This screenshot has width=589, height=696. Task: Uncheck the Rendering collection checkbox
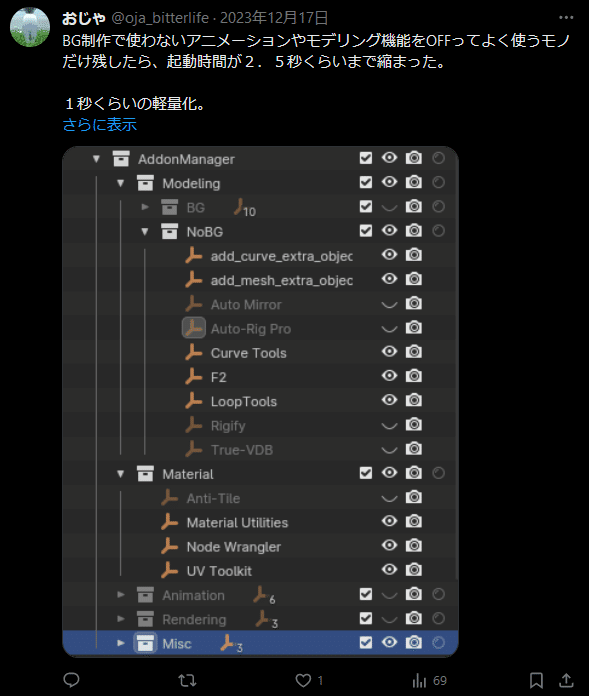point(366,618)
